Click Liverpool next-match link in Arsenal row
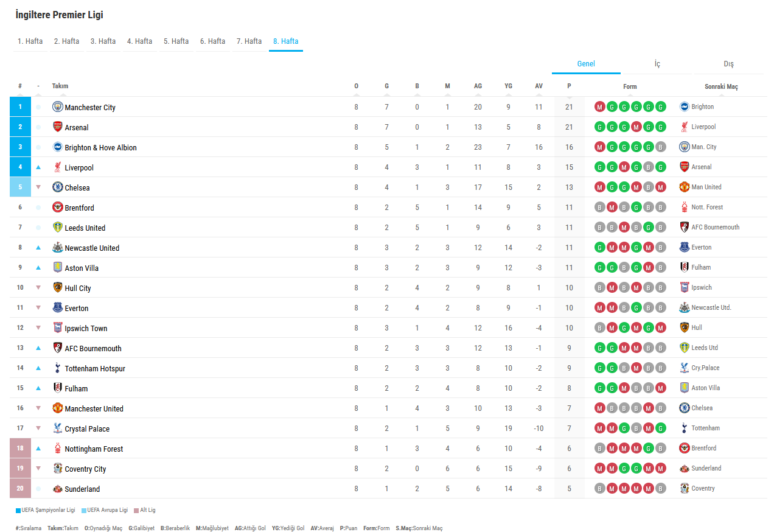 [703, 127]
